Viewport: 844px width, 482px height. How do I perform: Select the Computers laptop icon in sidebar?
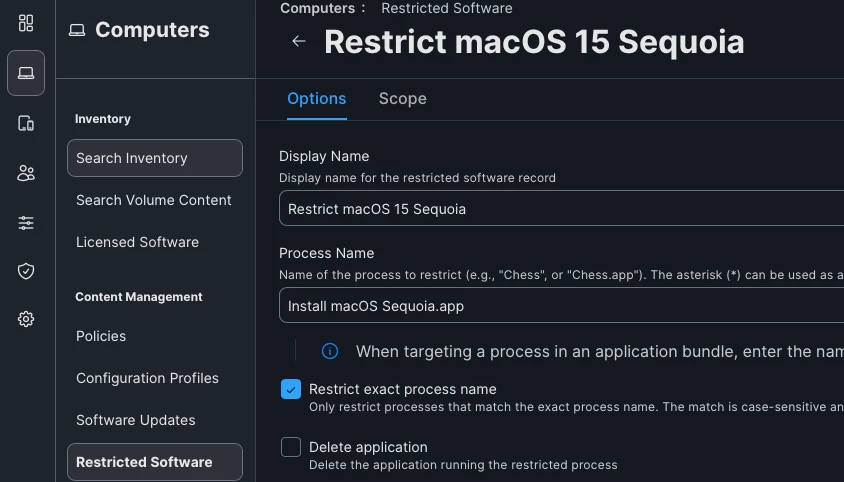[x=26, y=73]
